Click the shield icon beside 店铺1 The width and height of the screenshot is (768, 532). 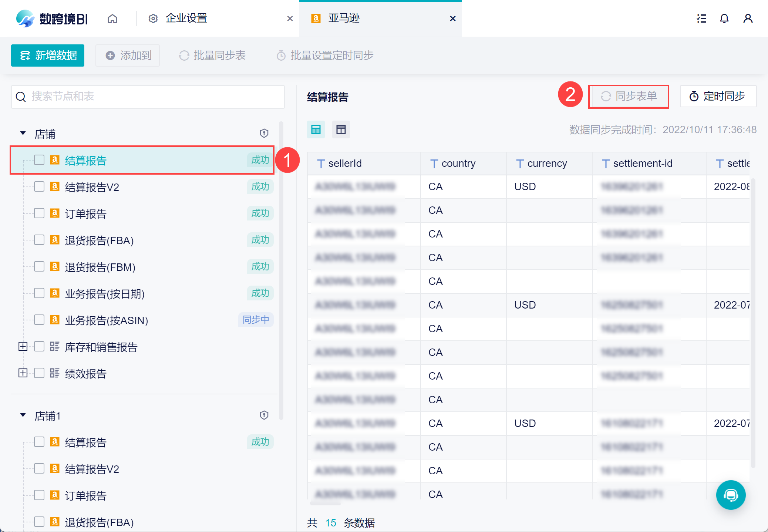pos(264,415)
